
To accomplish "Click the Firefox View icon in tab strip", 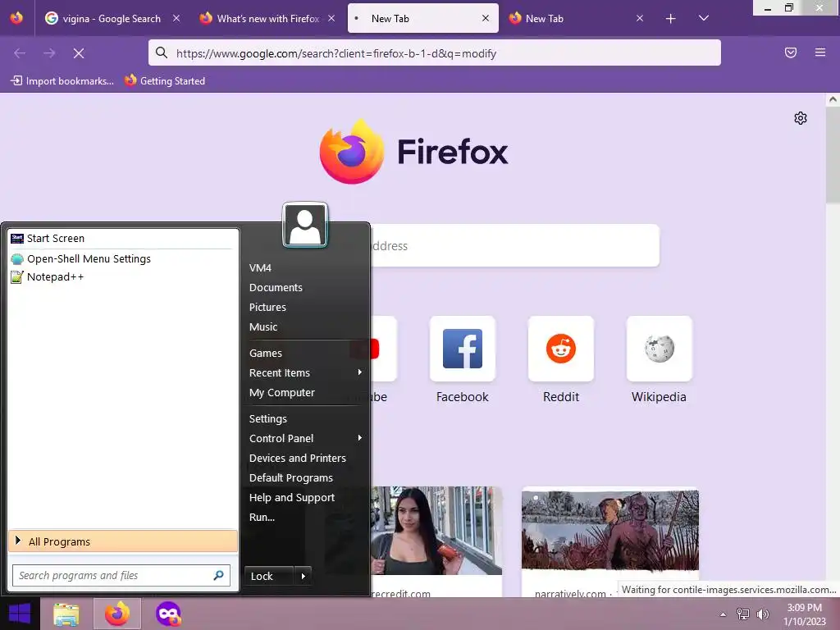I will pos(16,18).
